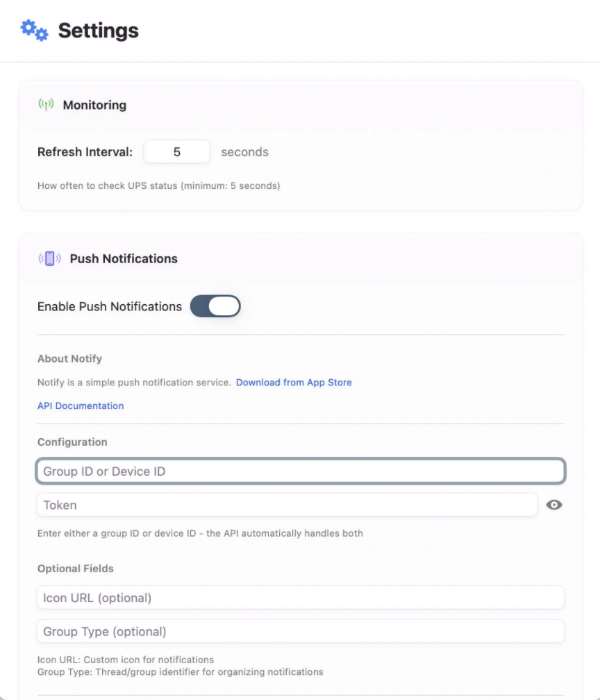Click the Configuration subheading

coord(72,442)
